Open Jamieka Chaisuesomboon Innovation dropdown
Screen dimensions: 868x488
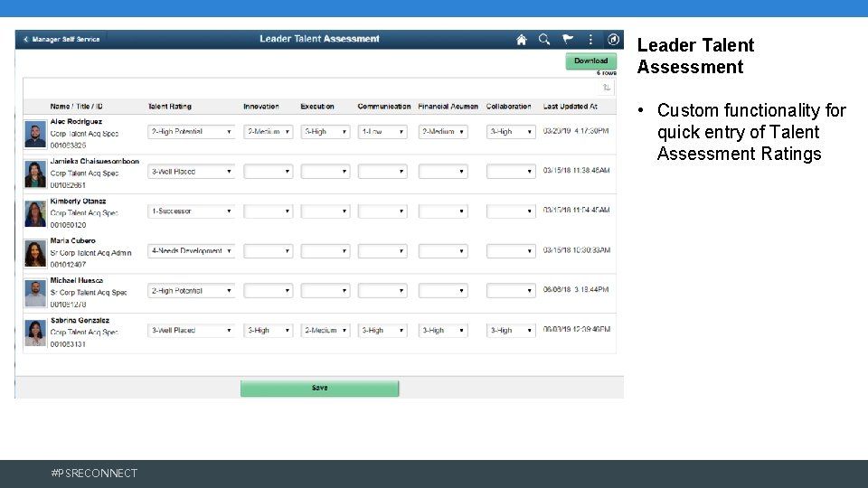click(268, 172)
